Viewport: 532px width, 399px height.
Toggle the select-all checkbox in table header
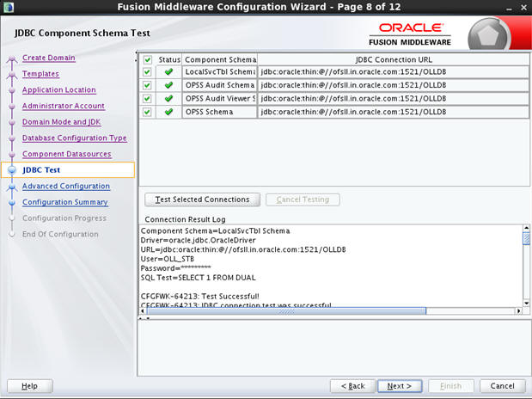(x=147, y=60)
